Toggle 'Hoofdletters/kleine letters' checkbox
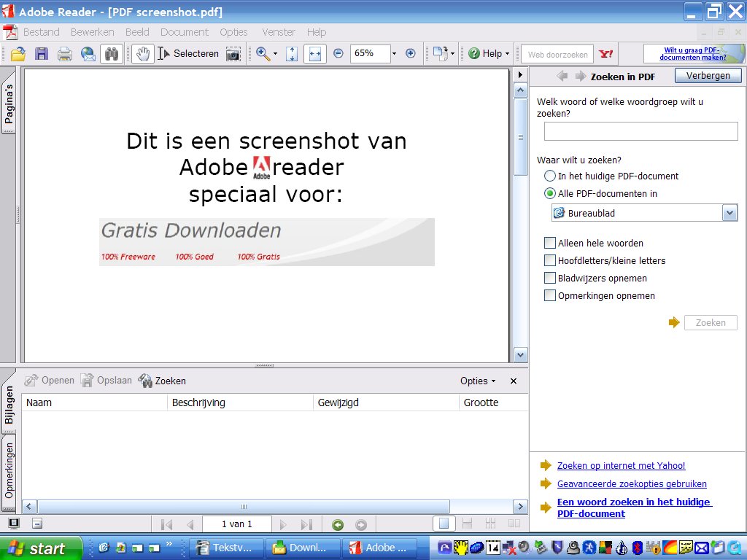Screen dimensions: 747x560 pyautogui.click(x=550, y=260)
